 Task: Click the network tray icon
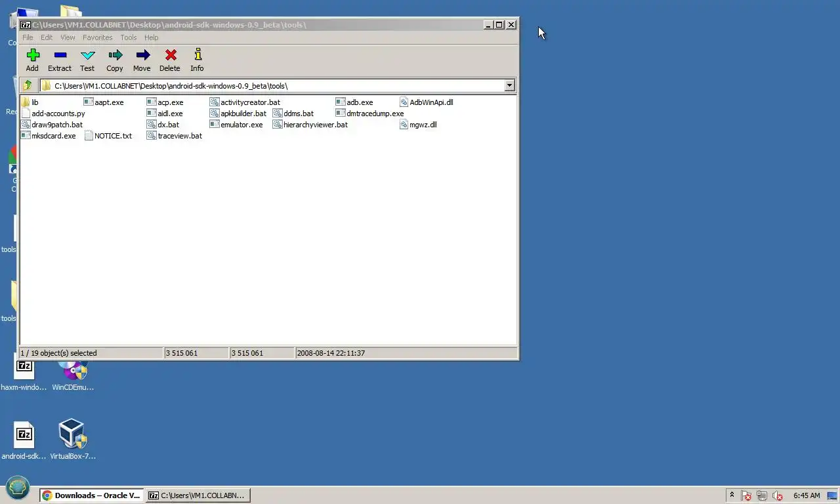pyautogui.click(x=762, y=495)
